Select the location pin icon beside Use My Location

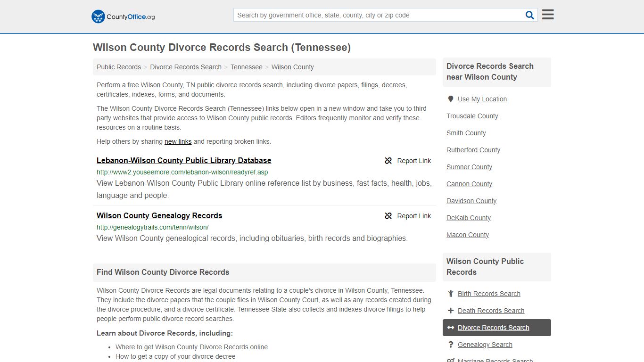pyautogui.click(x=451, y=99)
